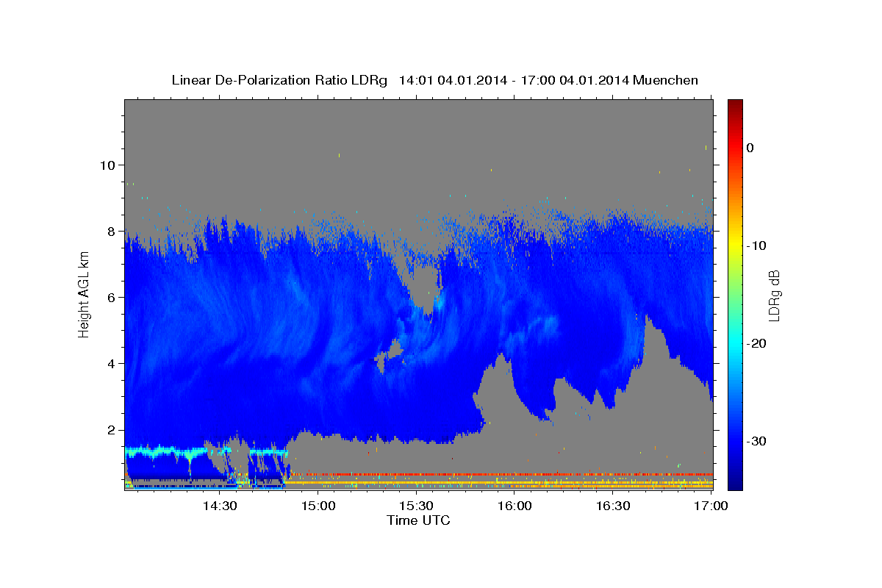882x588 pixels.
Task: Click the height tick label 8
Action: [113, 231]
